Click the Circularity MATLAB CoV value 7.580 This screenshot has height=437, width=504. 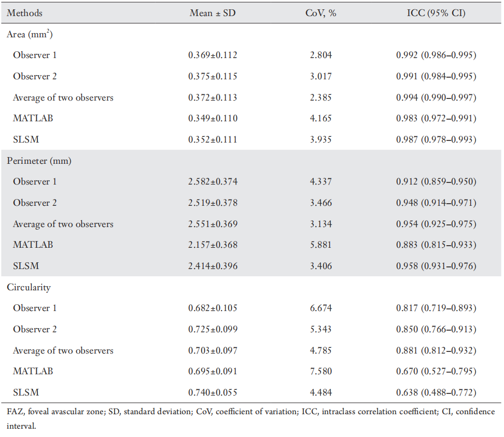tap(320, 371)
